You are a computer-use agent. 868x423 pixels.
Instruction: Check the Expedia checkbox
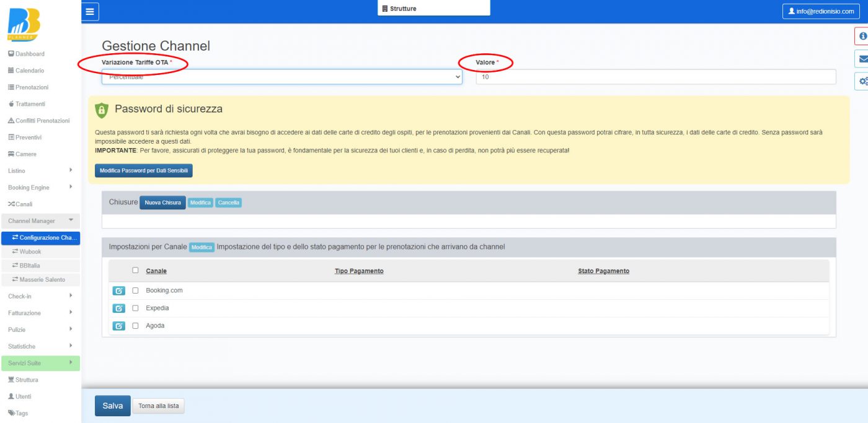(x=135, y=308)
